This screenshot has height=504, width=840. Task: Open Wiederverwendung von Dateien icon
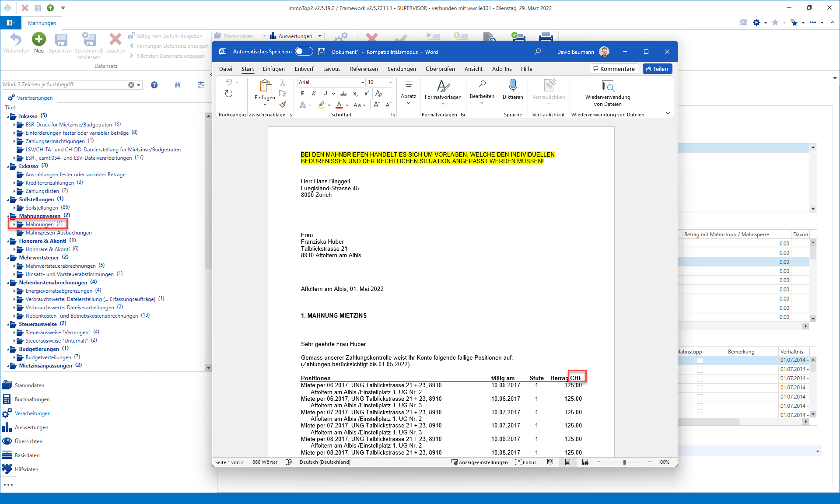pyautogui.click(x=608, y=86)
